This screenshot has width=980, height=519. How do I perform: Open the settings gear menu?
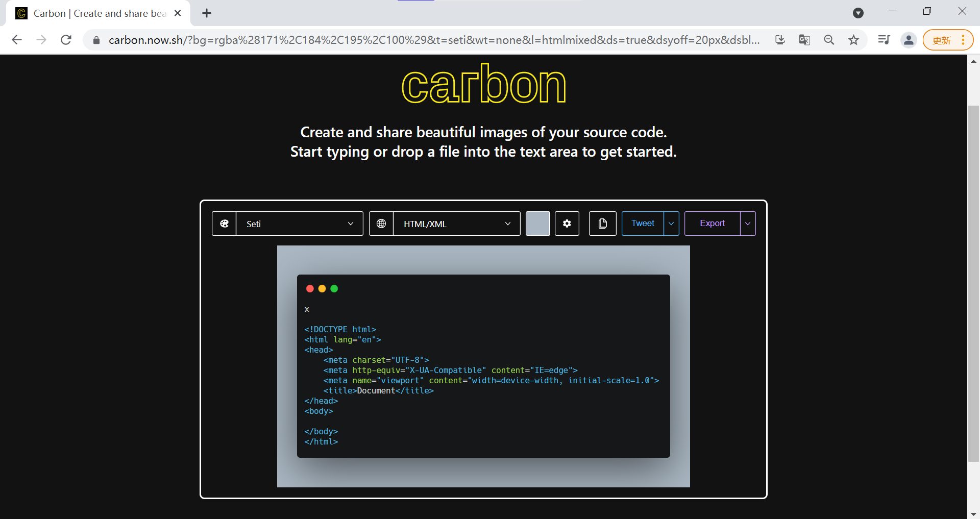click(x=567, y=224)
